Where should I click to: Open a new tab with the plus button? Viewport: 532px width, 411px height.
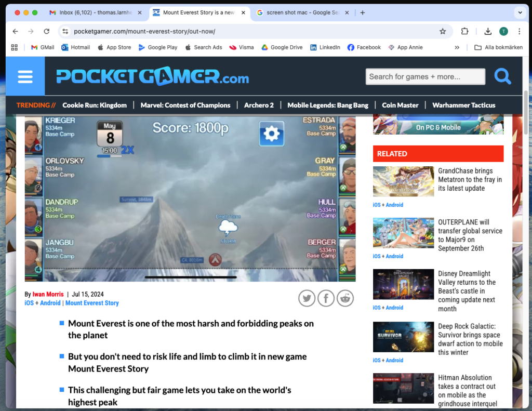[x=362, y=12]
